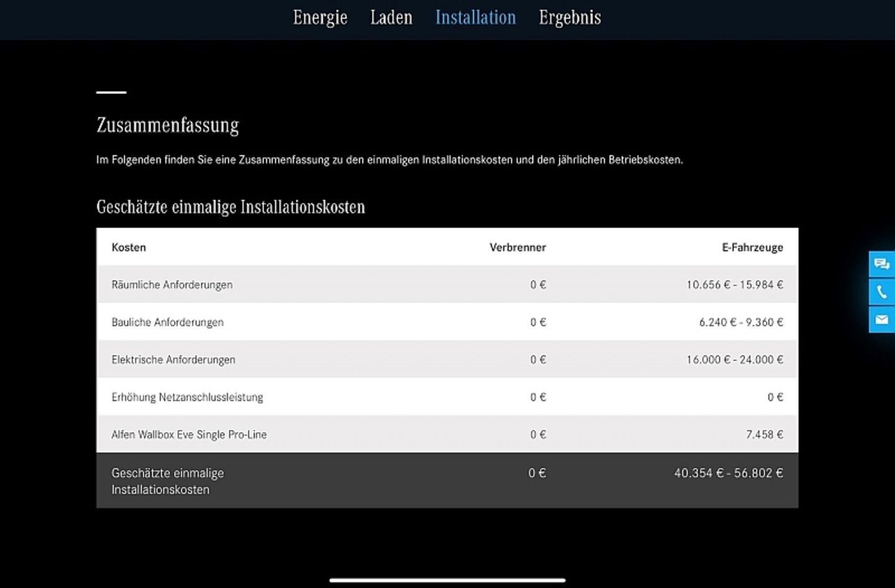Viewport: 895px width, 588px height.
Task: Click the E-Fahrzeuge column header
Action: pyautogui.click(x=752, y=247)
